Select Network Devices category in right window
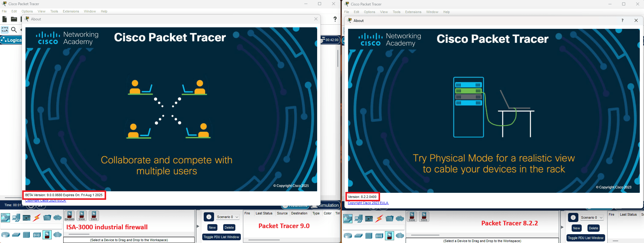The image size is (644, 243). point(348,218)
